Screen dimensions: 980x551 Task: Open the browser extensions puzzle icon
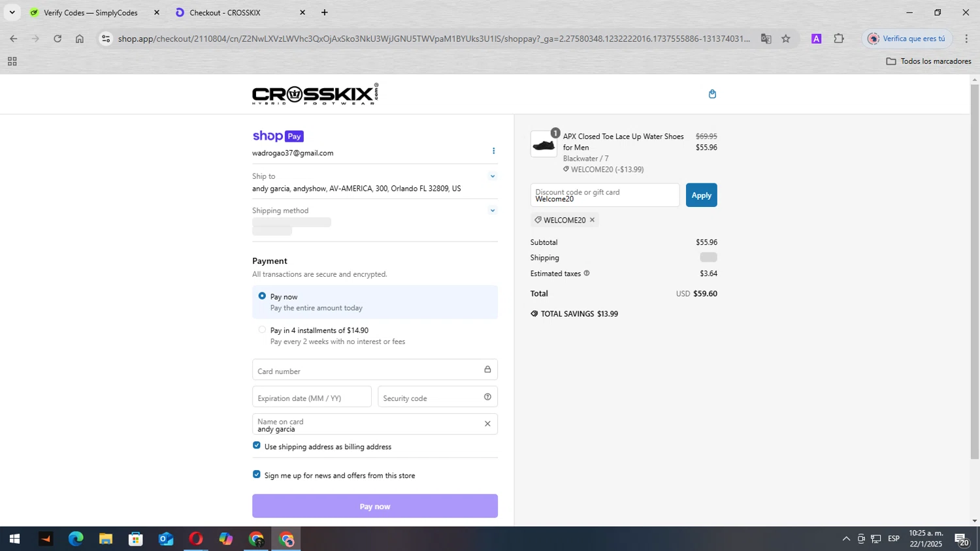[839, 39]
